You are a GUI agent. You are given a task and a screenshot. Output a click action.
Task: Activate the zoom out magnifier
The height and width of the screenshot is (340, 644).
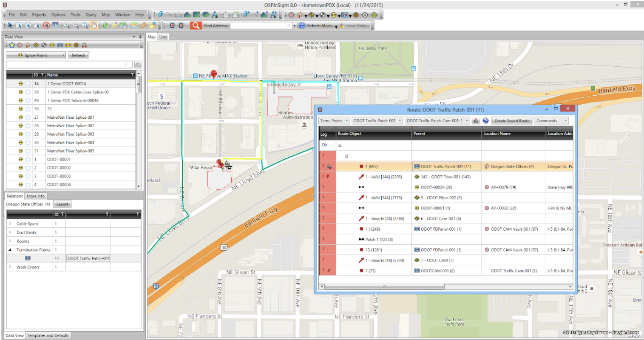75,25
